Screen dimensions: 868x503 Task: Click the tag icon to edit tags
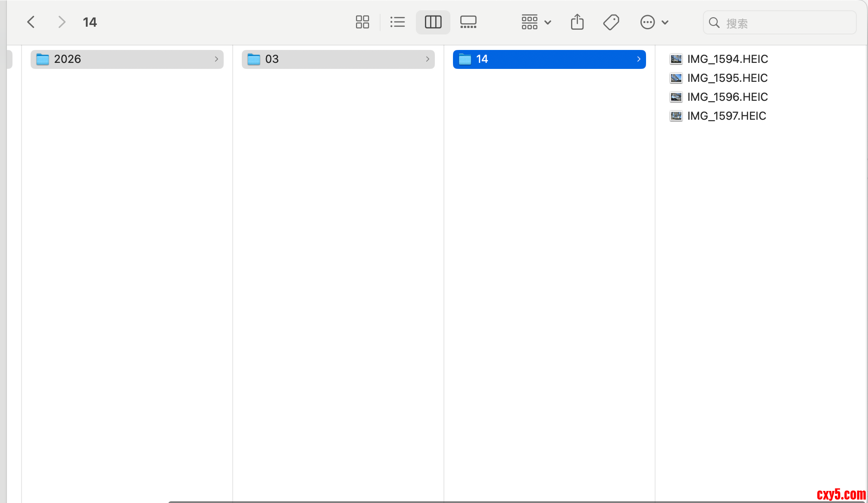(611, 22)
